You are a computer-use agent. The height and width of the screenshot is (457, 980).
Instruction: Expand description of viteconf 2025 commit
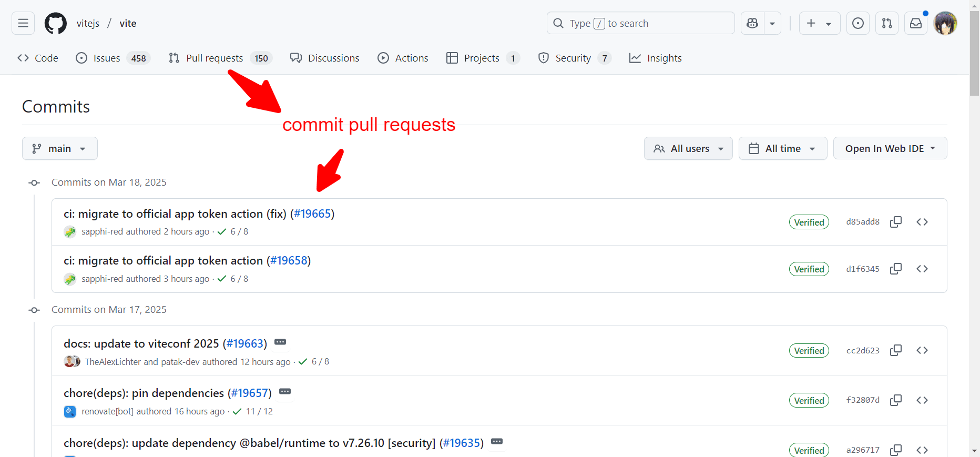tap(280, 342)
